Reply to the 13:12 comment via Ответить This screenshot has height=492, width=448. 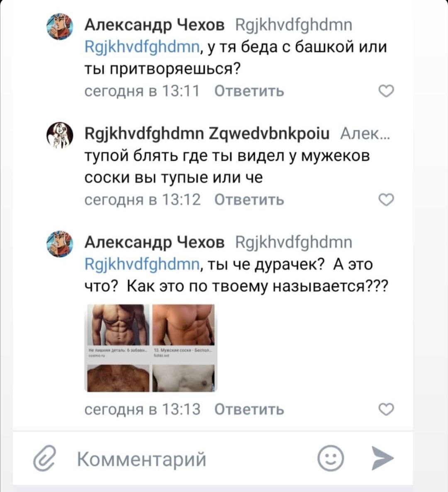(249, 199)
